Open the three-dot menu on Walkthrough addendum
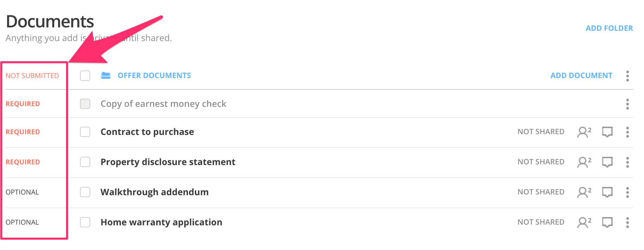 coord(628,192)
